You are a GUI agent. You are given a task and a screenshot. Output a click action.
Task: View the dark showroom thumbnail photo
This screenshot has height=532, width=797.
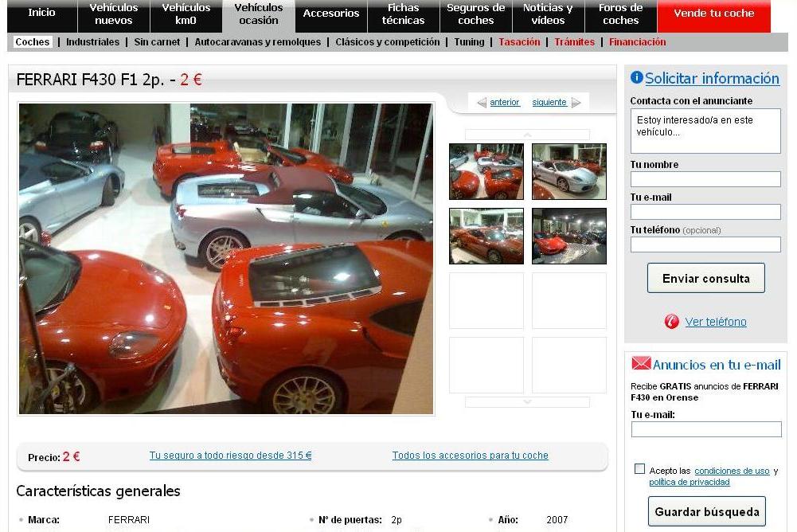click(x=568, y=237)
